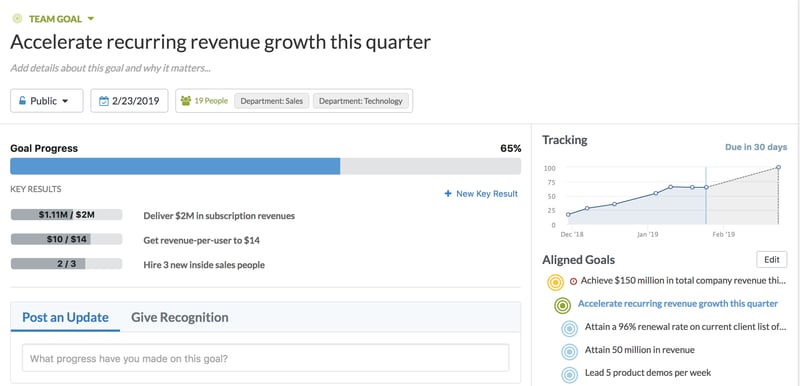Image resolution: width=800 pixels, height=386 pixels.
Task: Click the blue target icon for product demos goal
Action: point(569,374)
